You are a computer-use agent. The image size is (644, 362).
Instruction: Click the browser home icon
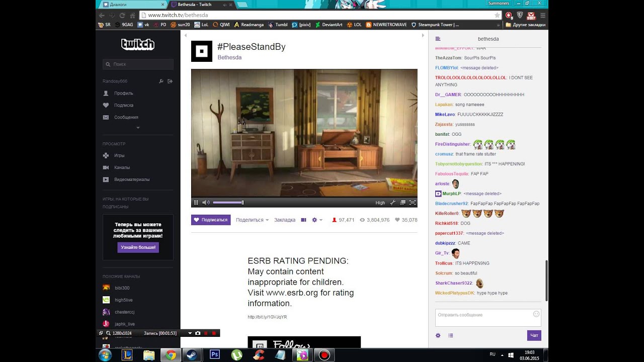coord(133,15)
